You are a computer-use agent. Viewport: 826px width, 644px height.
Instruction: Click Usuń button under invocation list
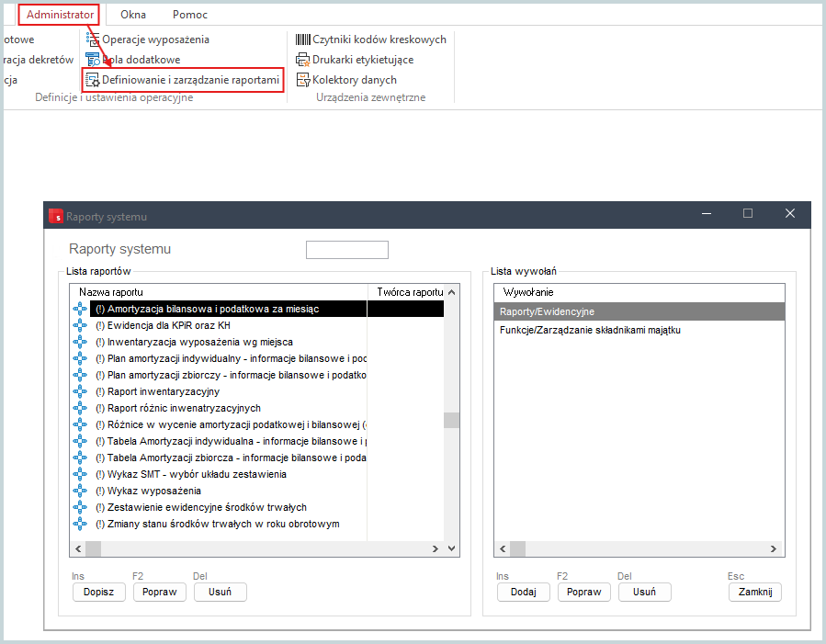pyautogui.click(x=645, y=592)
